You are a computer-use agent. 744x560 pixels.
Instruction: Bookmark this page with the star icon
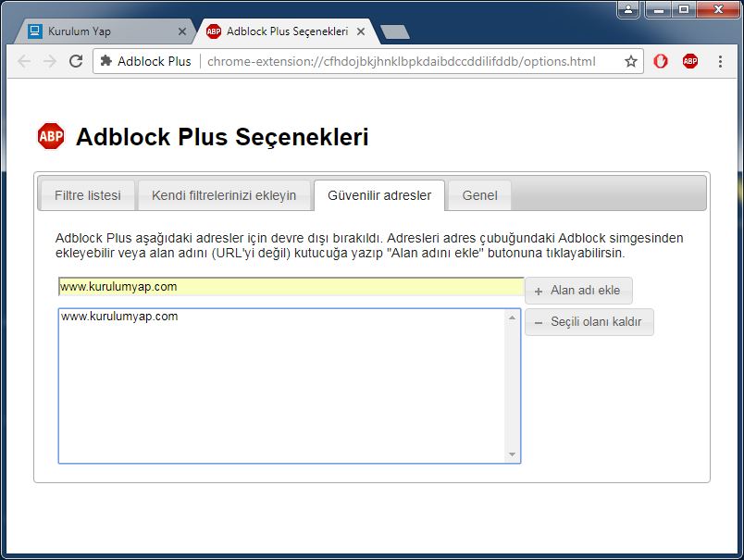(630, 61)
